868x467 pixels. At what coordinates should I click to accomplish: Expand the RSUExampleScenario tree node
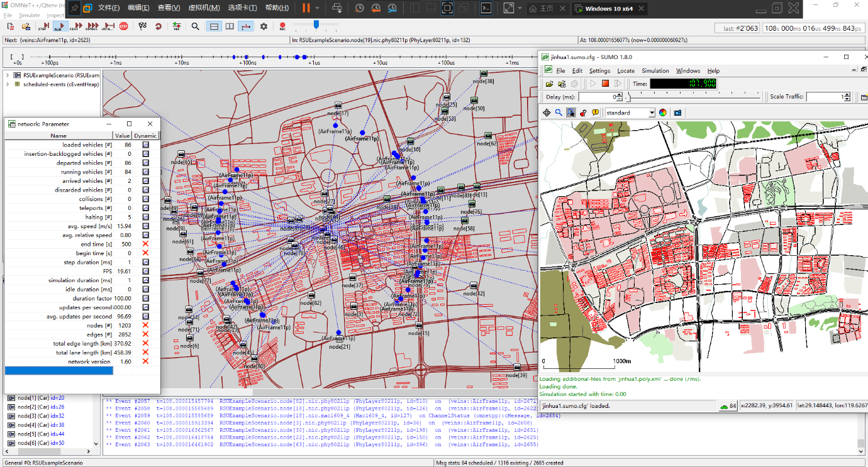pyautogui.click(x=8, y=75)
